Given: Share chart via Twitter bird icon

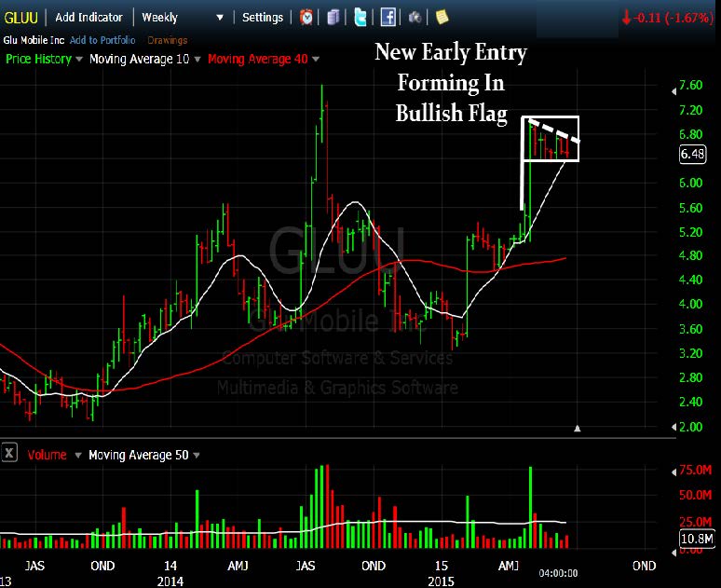Looking at the screenshot, I should [x=360, y=18].
